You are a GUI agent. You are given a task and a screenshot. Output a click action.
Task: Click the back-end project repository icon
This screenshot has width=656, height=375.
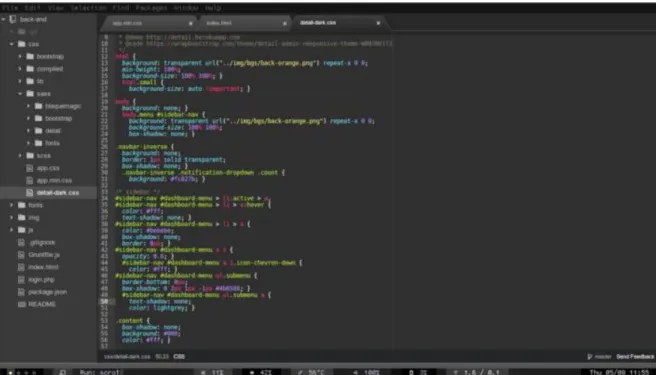[13, 19]
